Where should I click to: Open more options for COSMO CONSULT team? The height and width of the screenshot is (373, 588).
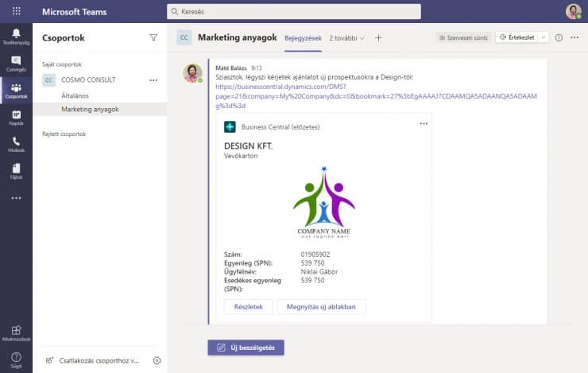click(x=153, y=80)
